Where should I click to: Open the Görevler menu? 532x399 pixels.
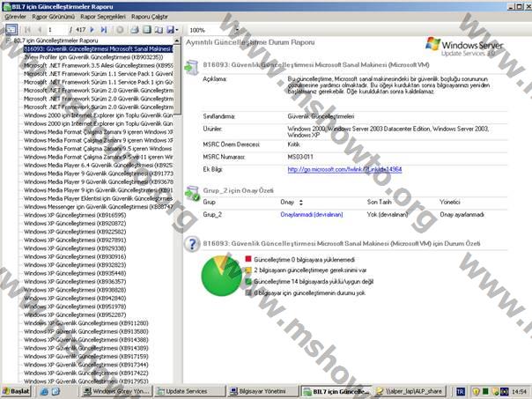pyautogui.click(x=15, y=17)
